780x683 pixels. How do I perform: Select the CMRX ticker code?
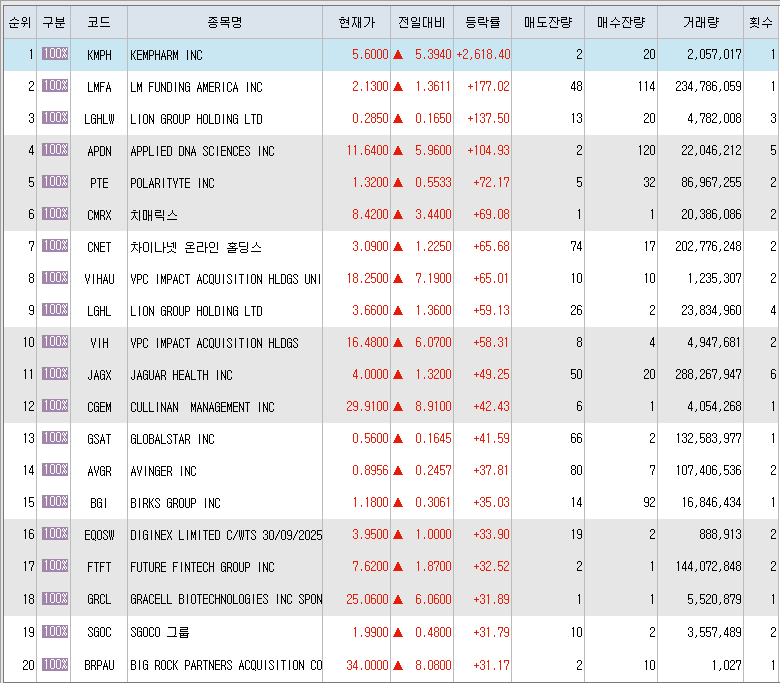pyautogui.click(x=99, y=215)
